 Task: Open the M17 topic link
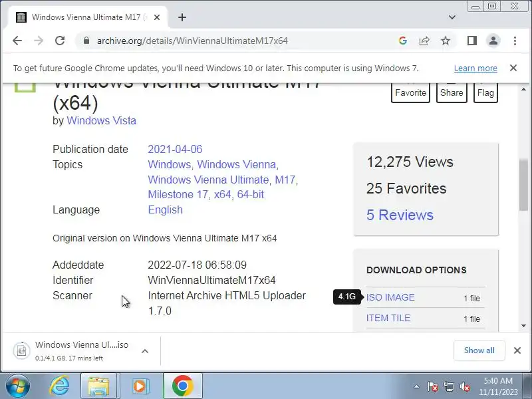[x=285, y=180]
